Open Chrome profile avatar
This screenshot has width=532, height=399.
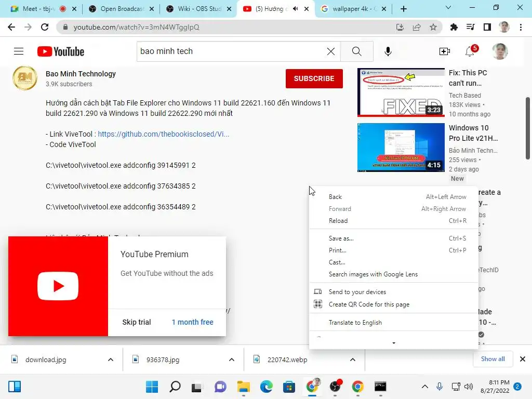tap(504, 27)
